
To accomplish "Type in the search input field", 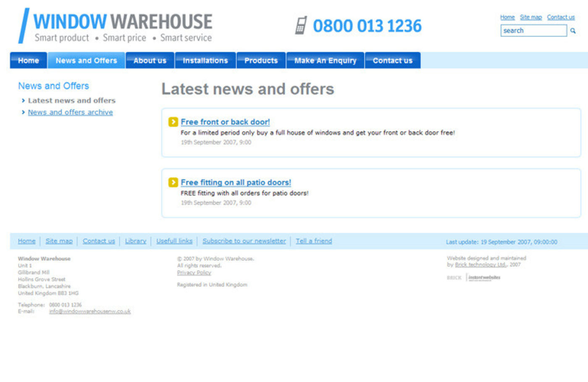I will click(533, 31).
